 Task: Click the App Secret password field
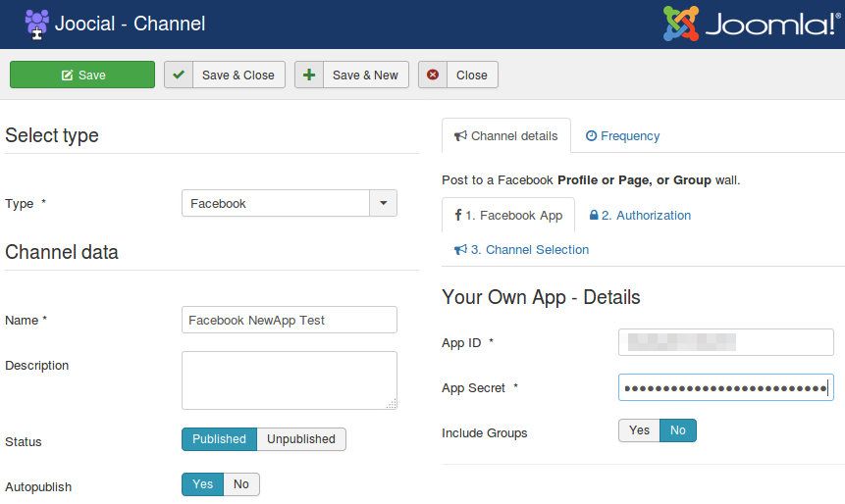tap(726, 387)
